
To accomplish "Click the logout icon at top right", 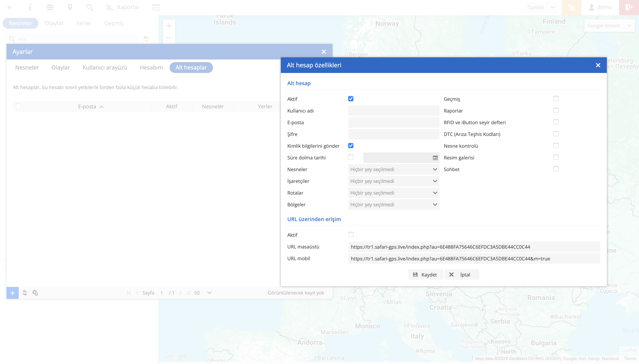I will [x=629, y=8].
